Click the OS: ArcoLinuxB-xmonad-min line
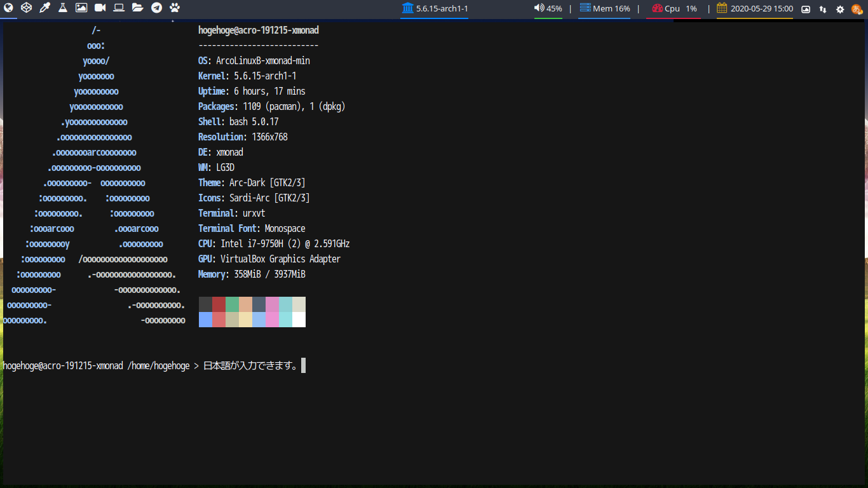868x488 pixels. point(254,61)
